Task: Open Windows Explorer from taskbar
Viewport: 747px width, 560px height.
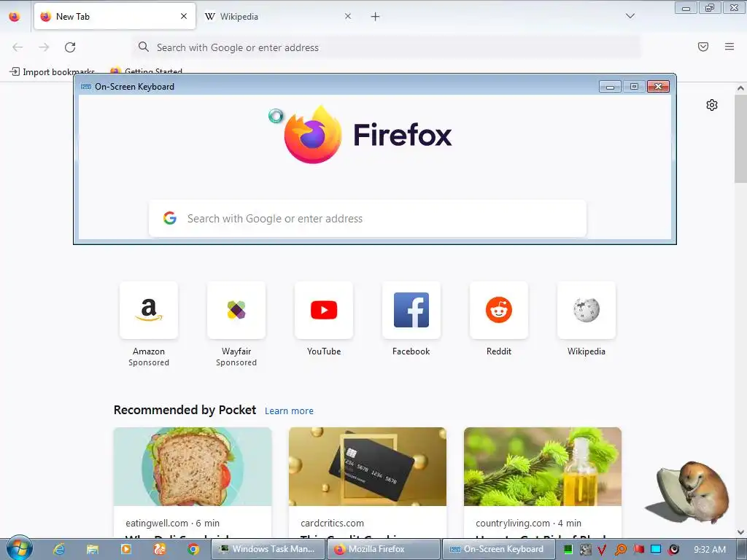Action: (x=93, y=549)
